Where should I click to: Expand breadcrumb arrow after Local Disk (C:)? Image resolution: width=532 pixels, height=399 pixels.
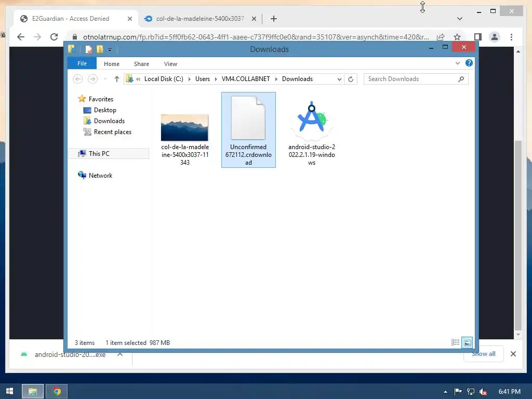(189, 79)
